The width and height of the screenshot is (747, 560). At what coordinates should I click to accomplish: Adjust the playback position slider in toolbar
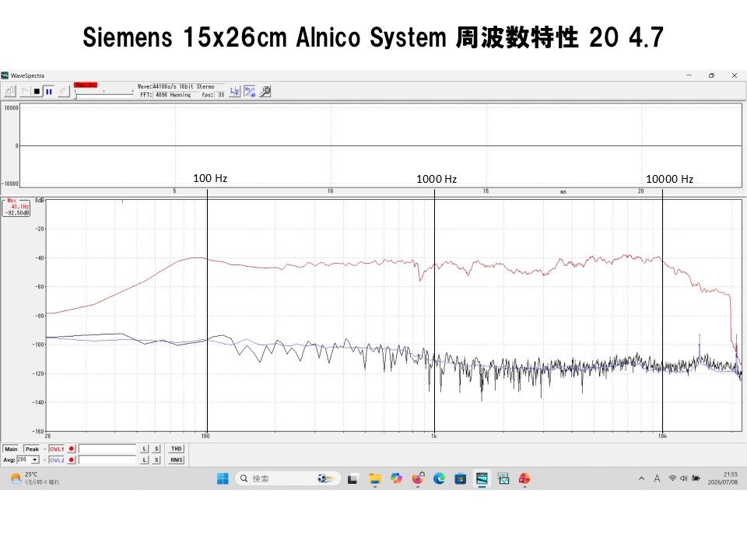point(103,93)
